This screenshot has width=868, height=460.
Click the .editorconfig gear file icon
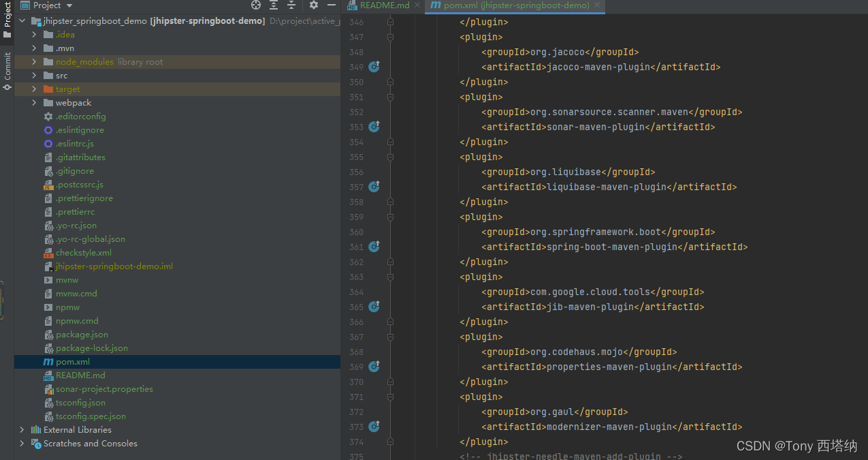48,117
